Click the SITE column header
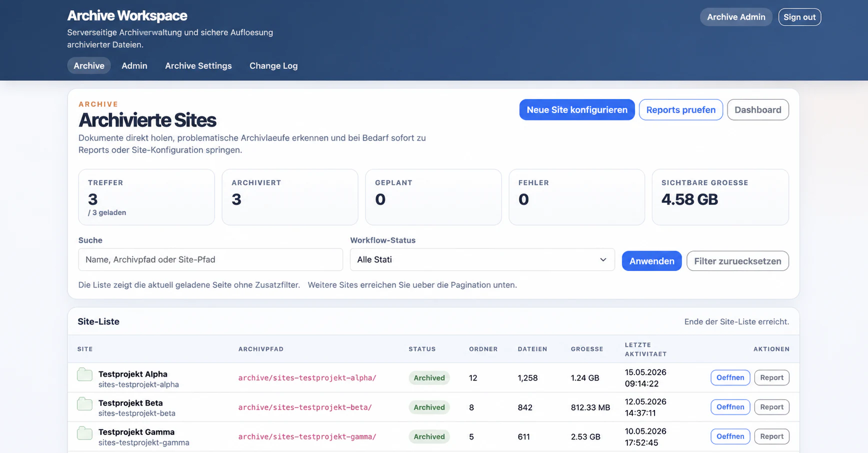 coord(85,349)
